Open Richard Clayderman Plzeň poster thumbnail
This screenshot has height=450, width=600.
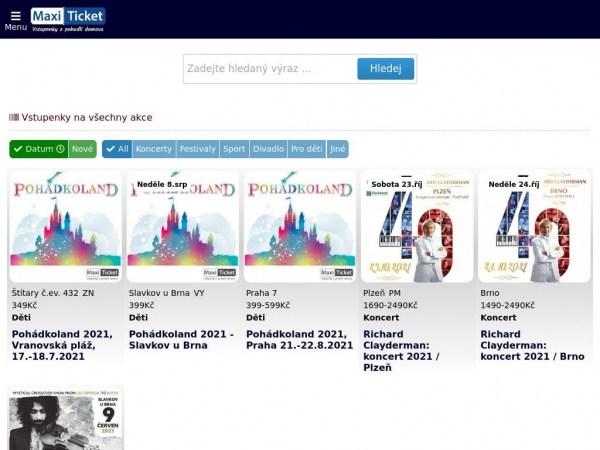pos(417,226)
